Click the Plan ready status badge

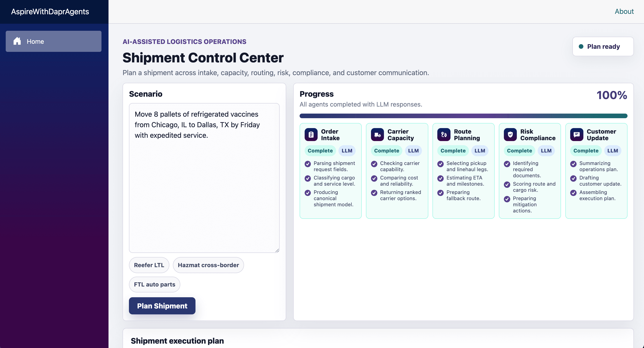click(x=603, y=47)
